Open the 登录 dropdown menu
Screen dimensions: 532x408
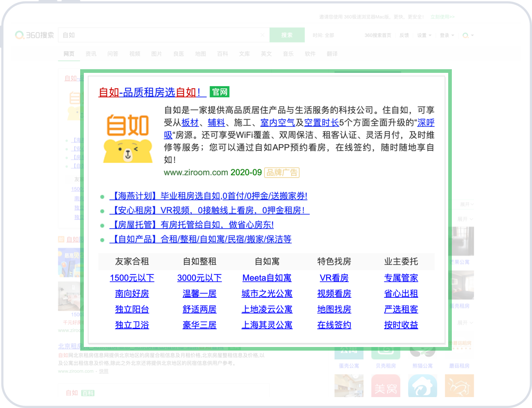[446, 36]
